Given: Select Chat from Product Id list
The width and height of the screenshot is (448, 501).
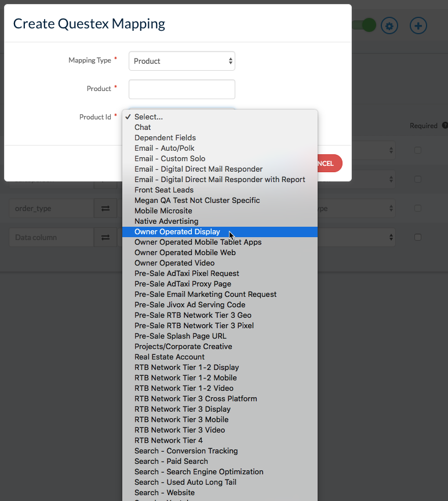Looking at the screenshot, I should 220,128.
